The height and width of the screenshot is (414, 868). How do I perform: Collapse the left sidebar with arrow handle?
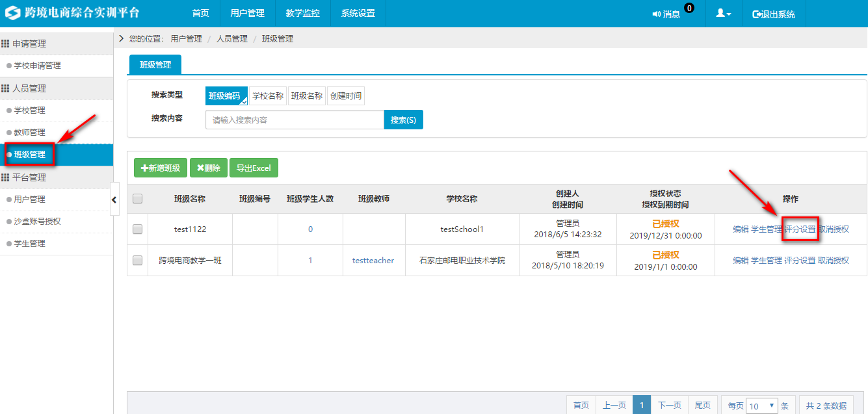[x=114, y=200]
